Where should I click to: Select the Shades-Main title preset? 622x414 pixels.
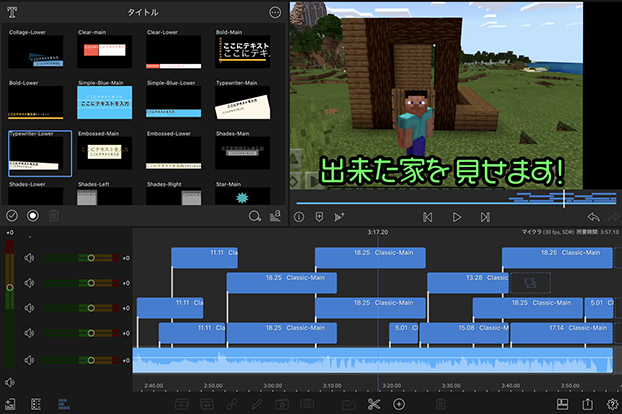click(243, 150)
